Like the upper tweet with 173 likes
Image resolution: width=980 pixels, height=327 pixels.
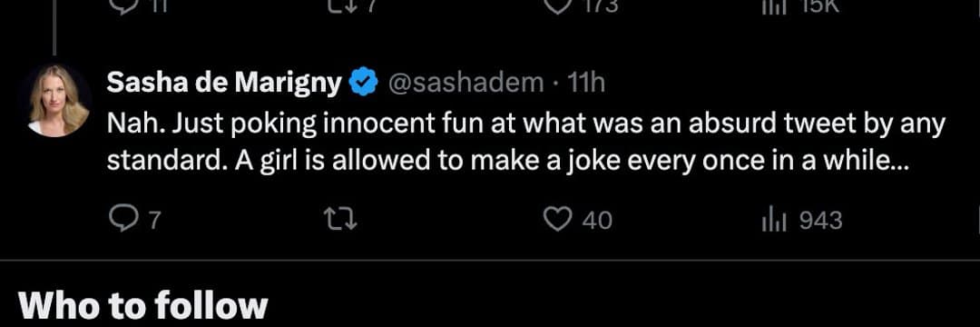pos(556,5)
